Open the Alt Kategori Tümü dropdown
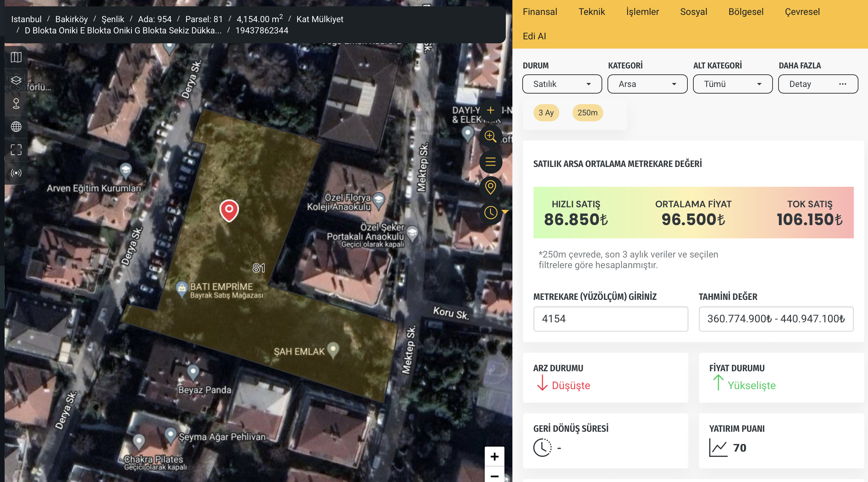This screenshot has width=868, height=482. point(732,84)
